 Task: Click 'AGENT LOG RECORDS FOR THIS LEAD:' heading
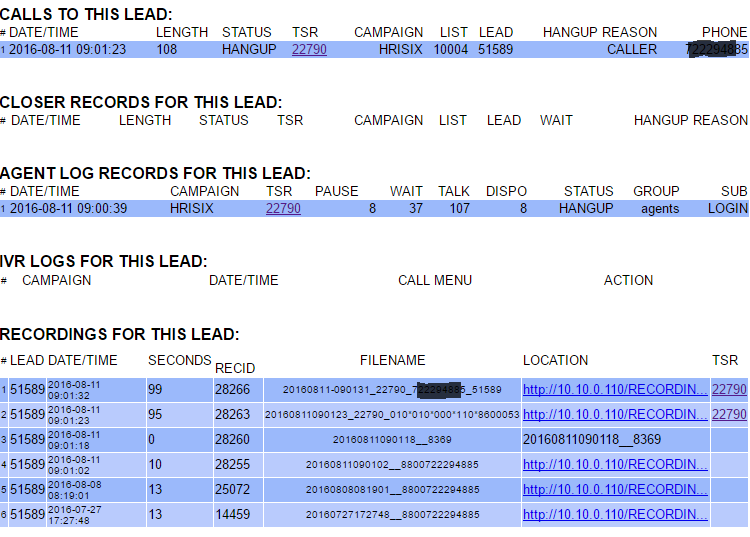[x=155, y=173]
